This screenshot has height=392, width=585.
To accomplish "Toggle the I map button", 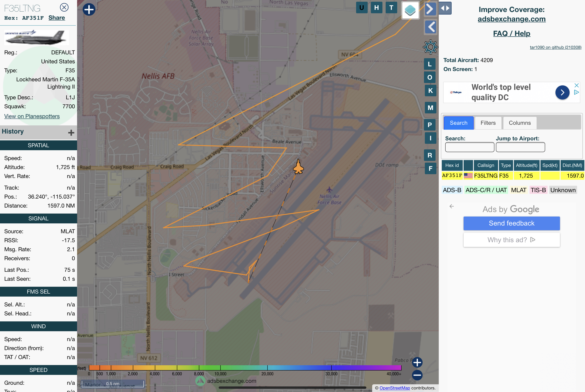I will [430, 138].
